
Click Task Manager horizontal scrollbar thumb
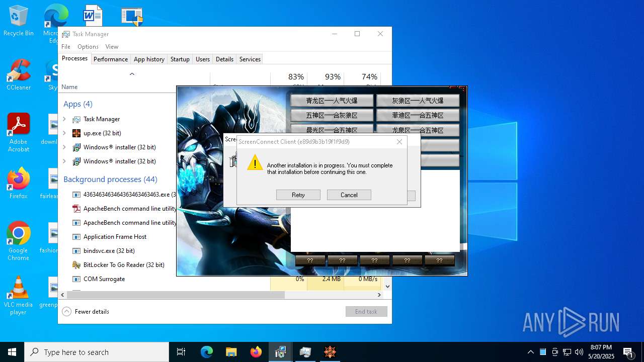[x=176, y=295]
